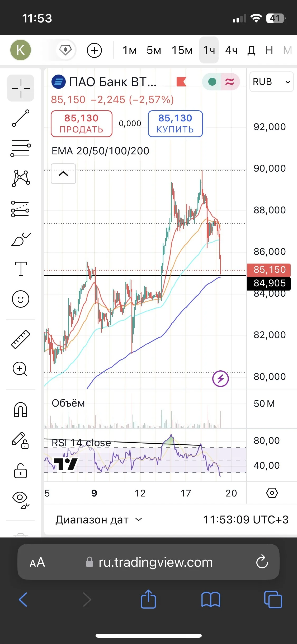Viewport: 297px width, 644px height.
Task: Open the forecasting and measurement tools
Action: click(21, 209)
